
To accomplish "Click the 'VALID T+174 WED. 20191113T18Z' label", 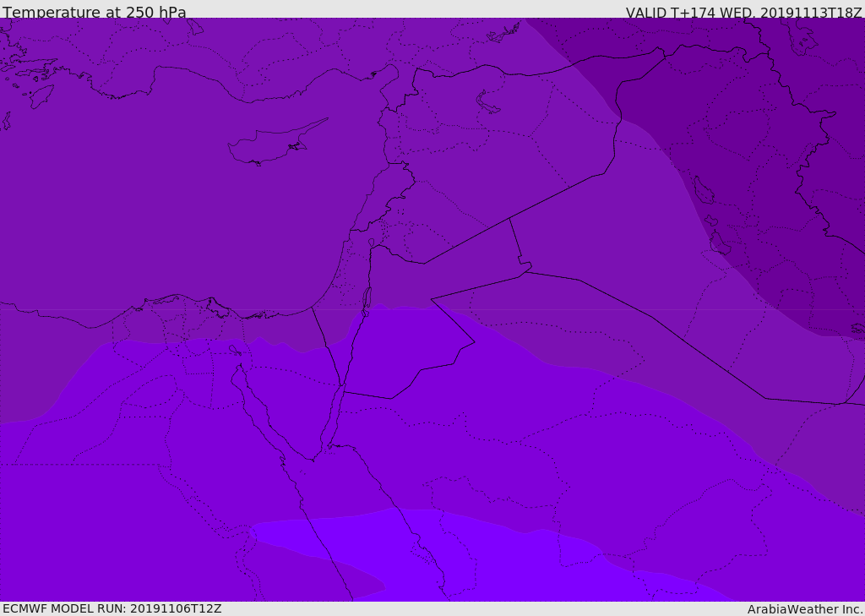I will pyautogui.click(x=743, y=12).
